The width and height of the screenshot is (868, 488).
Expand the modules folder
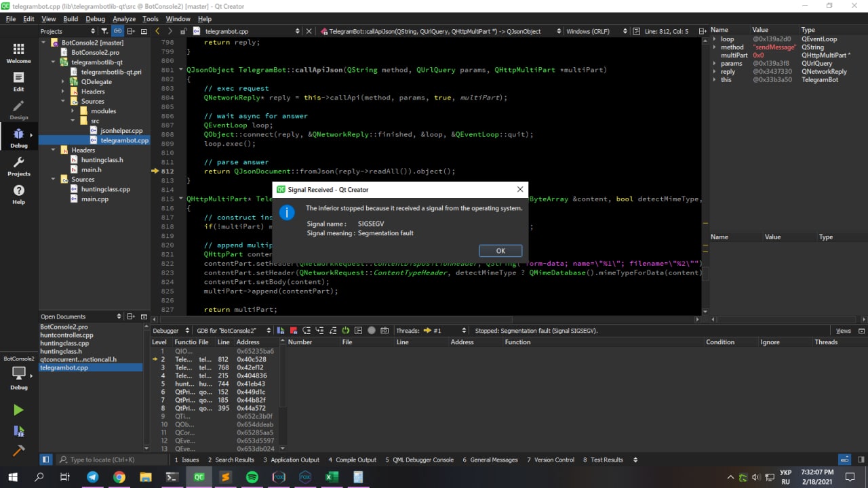point(74,111)
